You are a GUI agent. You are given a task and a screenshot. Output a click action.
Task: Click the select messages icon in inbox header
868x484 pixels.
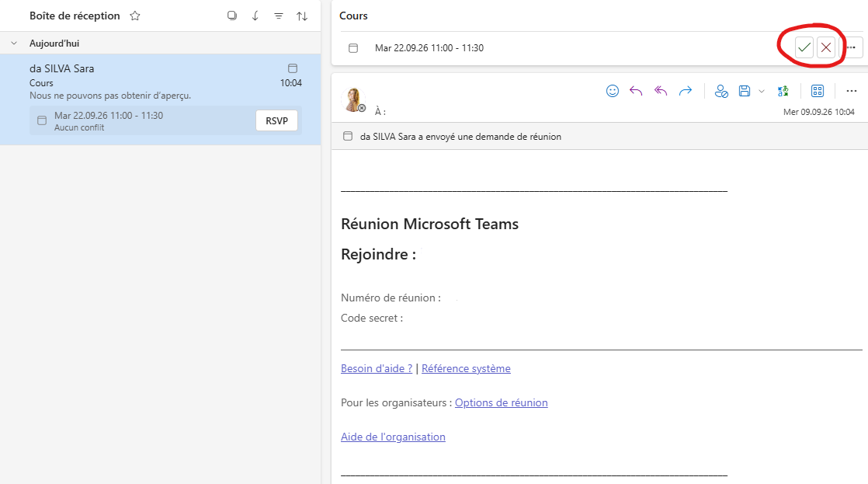[x=232, y=16]
